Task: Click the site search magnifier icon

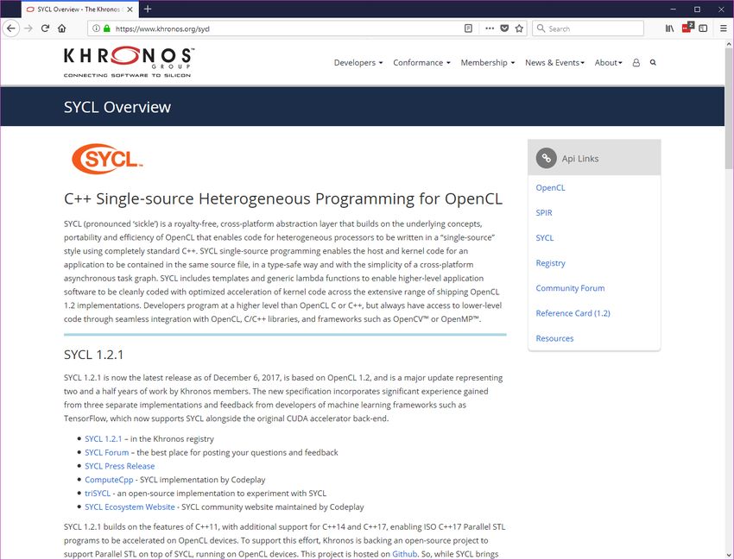Action: [653, 63]
